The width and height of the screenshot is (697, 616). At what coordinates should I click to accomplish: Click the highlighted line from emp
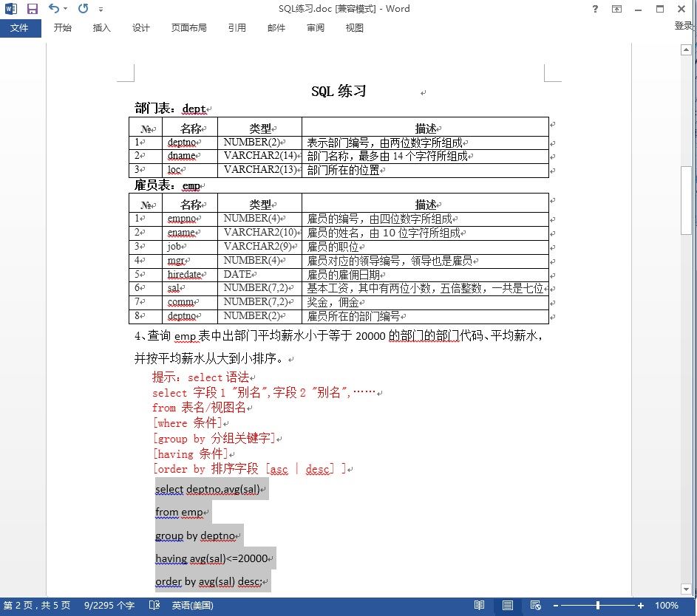(179, 512)
